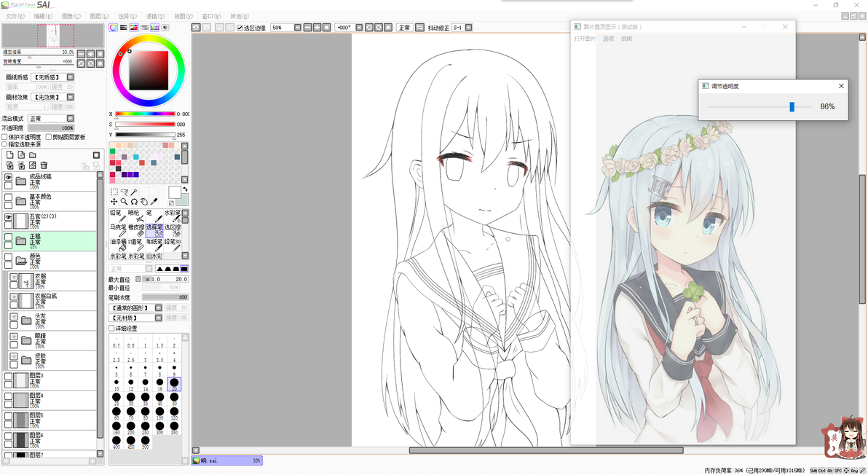The height and width of the screenshot is (475, 868).
Task: Enable 剪贴图层蒙板 clipping mask checkbox
Action: click(49, 137)
